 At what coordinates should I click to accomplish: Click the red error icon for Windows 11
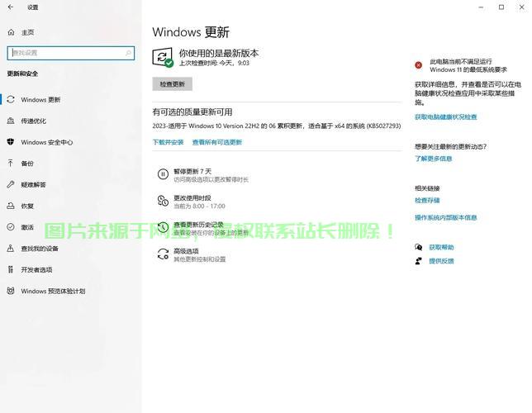point(418,65)
